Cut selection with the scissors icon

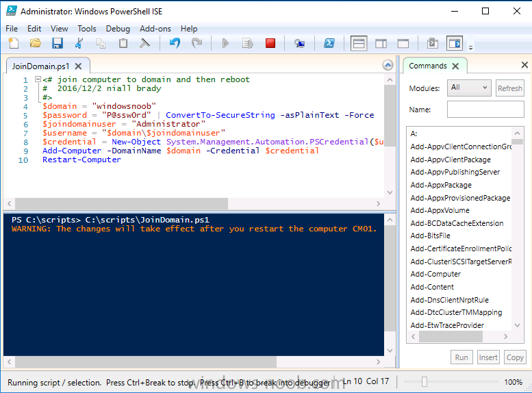point(79,43)
